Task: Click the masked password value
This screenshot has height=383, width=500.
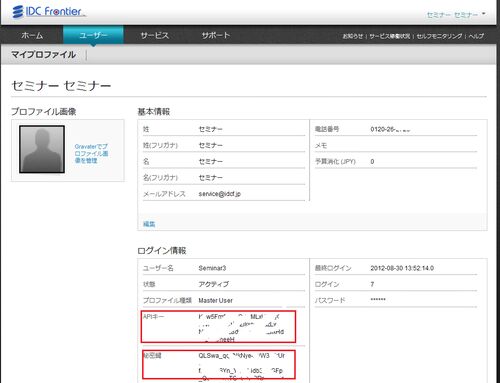Action: (378, 300)
